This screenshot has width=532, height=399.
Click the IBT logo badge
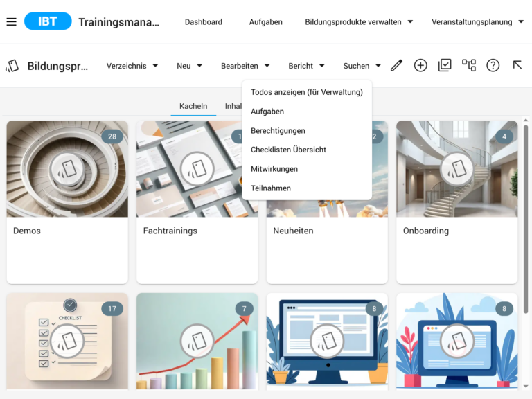(48, 21)
